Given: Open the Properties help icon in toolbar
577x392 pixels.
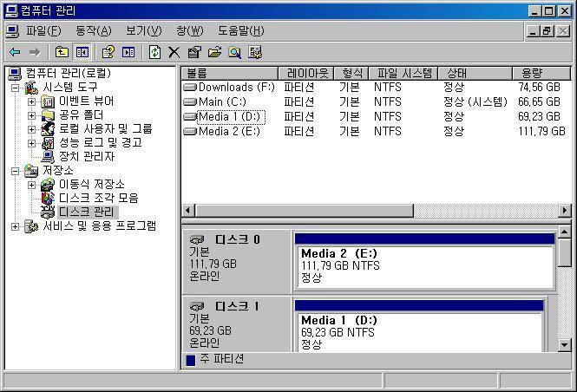Looking at the screenshot, I should click(108, 52).
